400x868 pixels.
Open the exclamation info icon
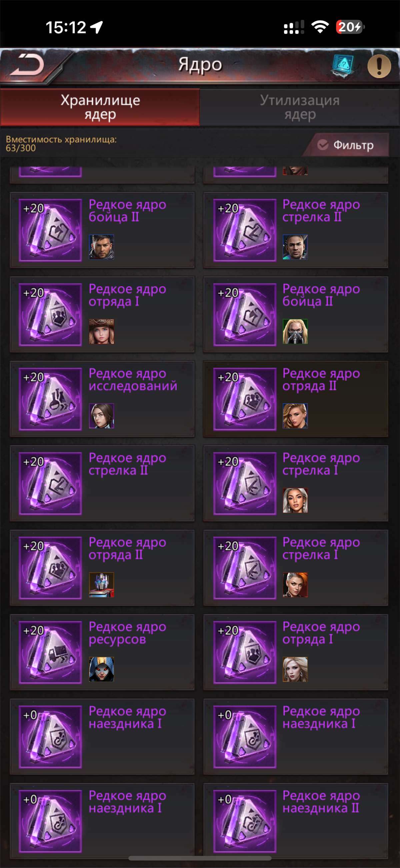[379, 66]
